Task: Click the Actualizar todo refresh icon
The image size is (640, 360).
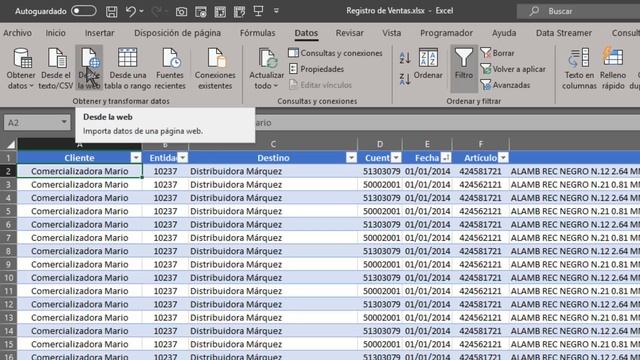Action: pos(267,58)
